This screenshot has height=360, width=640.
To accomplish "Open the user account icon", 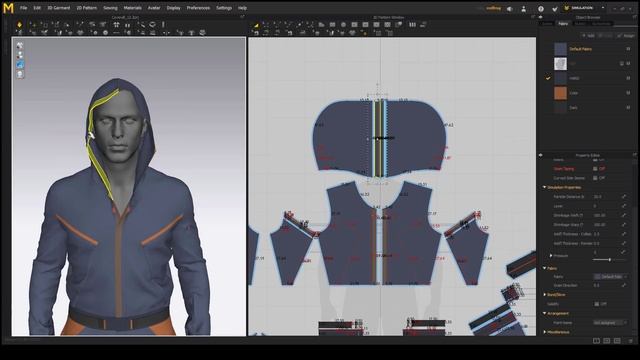I will (x=524, y=9).
